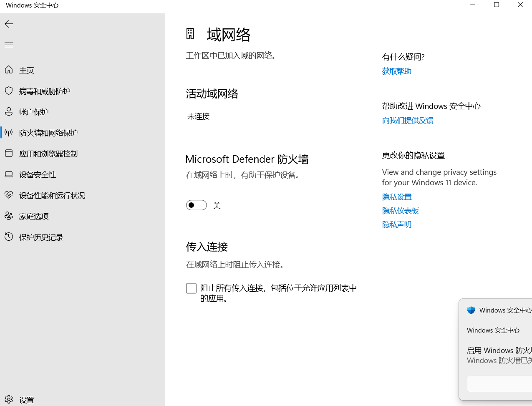Open the hamburger navigation menu
This screenshot has height=406, width=532.
coord(9,45)
